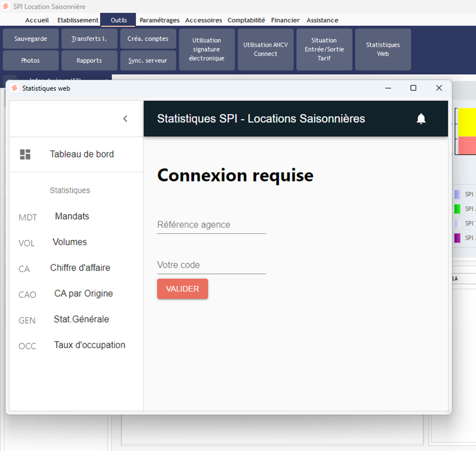
Task: Open the Volumes statistics page
Action: tap(70, 242)
